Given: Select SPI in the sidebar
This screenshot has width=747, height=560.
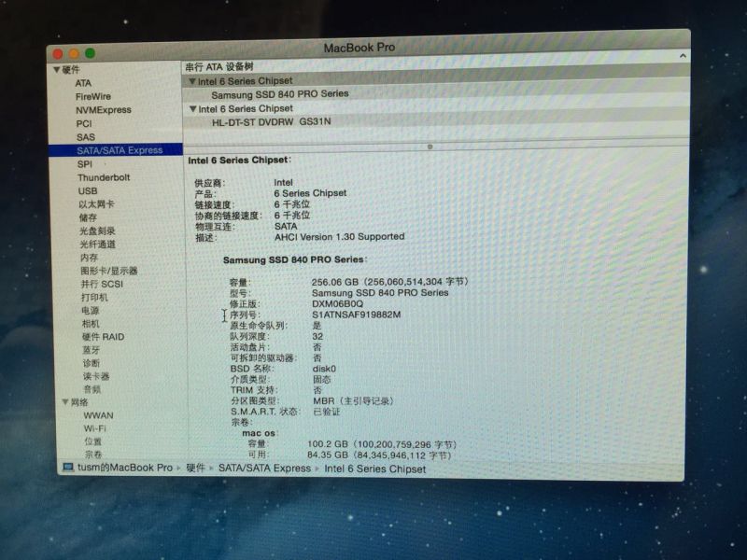Looking at the screenshot, I should [x=85, y=164].
